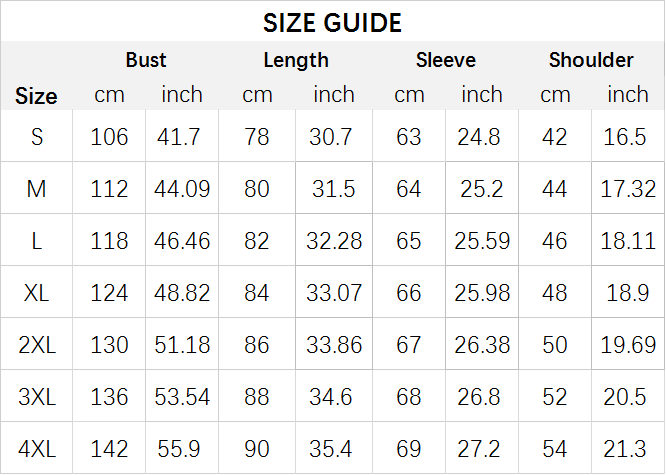Select the Shoulder column header
Image resolution: width=666 pixels, height=475 pixels.
[591, 60]
